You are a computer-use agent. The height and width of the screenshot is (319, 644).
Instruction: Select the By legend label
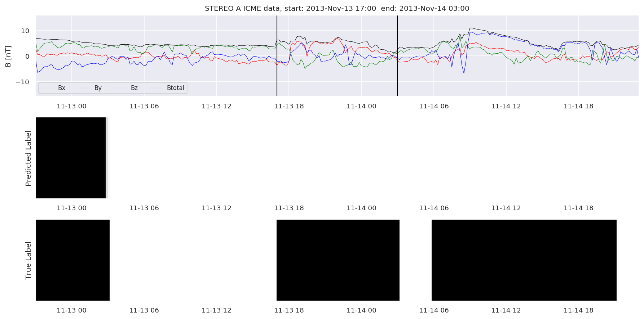click(x=98, y=88)
